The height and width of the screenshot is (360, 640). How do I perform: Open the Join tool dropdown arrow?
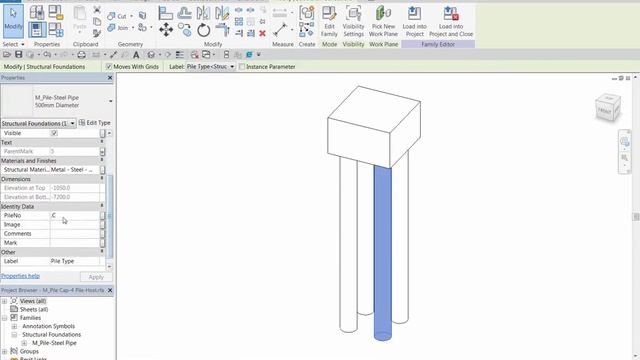pos(133,28)
